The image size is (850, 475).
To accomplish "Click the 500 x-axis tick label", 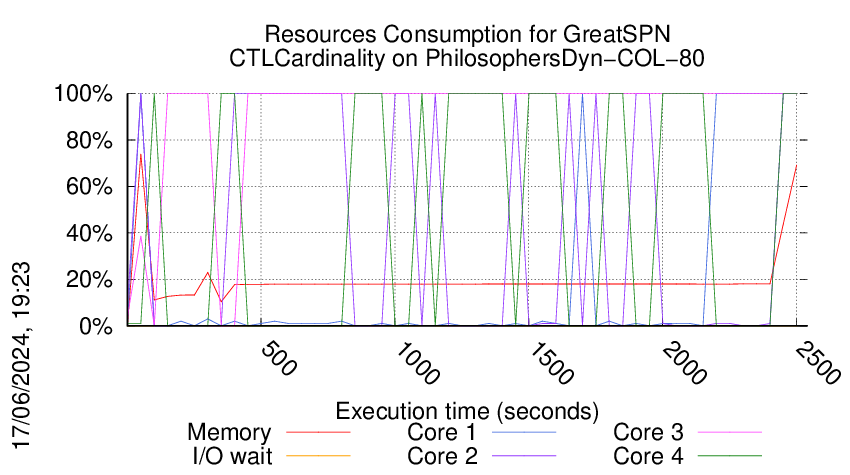I will pyautogui.click(x=279, y=359).
